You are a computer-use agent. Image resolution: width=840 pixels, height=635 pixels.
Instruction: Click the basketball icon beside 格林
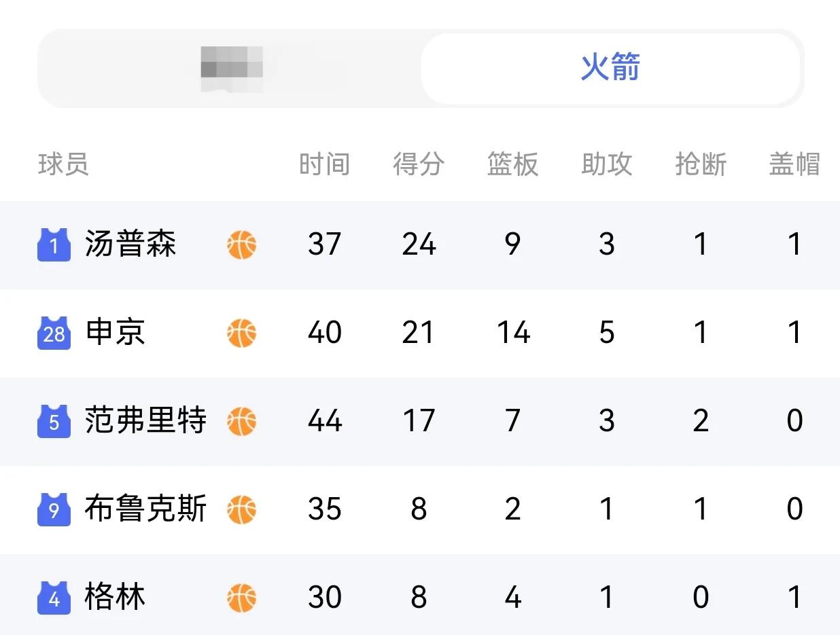242,598
